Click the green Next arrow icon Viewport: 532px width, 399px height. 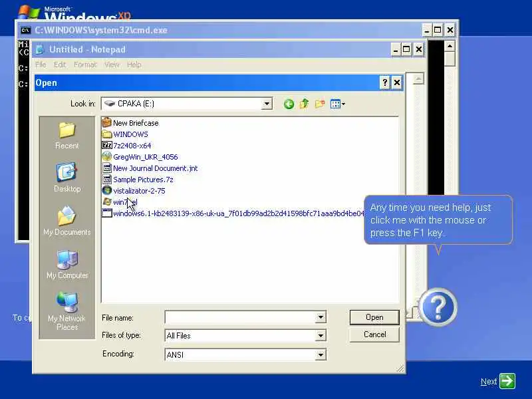tap(507, 381)
